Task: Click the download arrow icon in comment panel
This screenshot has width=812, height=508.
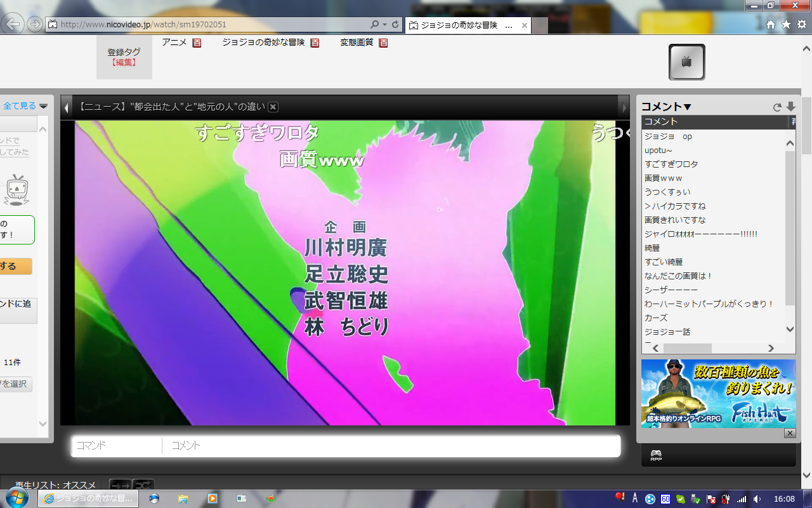Action: point(790,107)
